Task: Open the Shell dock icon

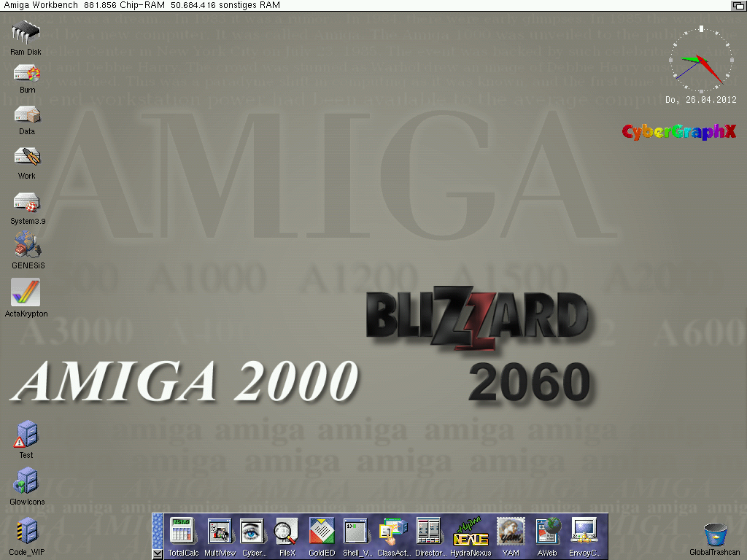Action: pyautogui.click(x=357, y=532)
